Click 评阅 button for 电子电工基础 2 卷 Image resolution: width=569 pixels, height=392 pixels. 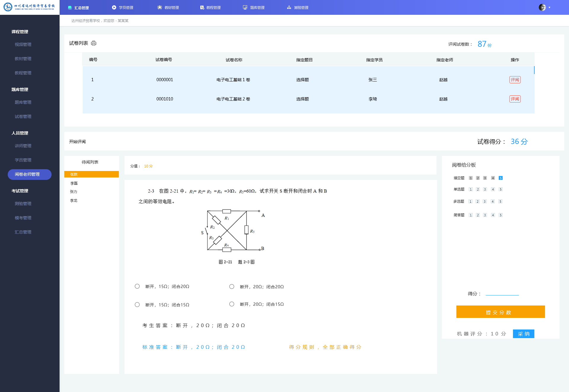coord(515,99)
